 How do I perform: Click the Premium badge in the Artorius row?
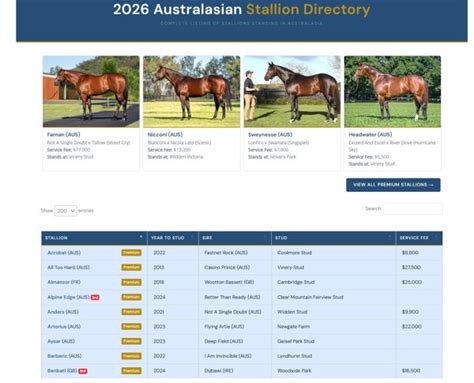tap(131, 326)
